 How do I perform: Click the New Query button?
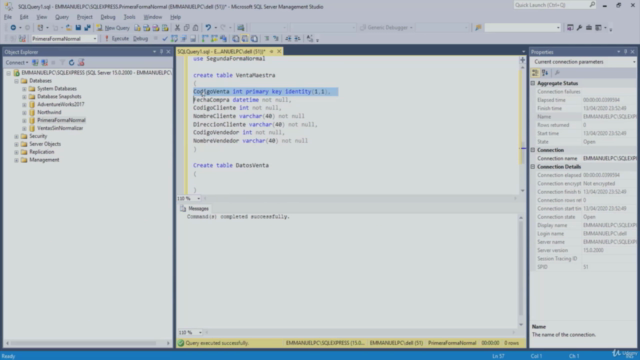[x=113, y=28]
